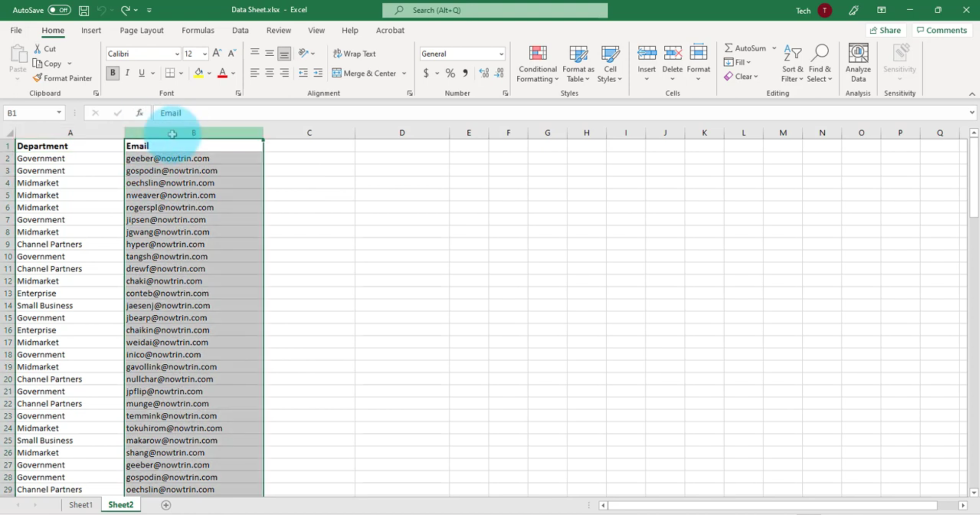The height and width of the screenshot is (515, 980).
Task: Decrease decimal places
Action: [x=499, y=73]
